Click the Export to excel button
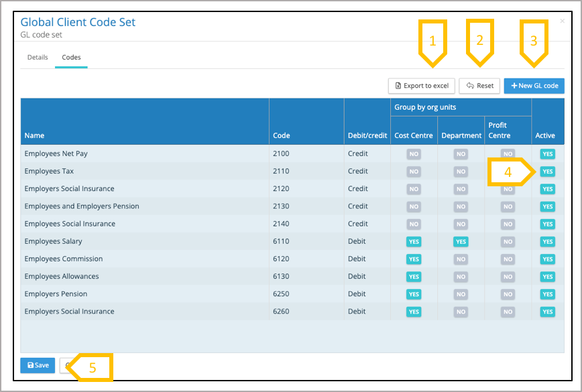 click(x=422, y=86)
